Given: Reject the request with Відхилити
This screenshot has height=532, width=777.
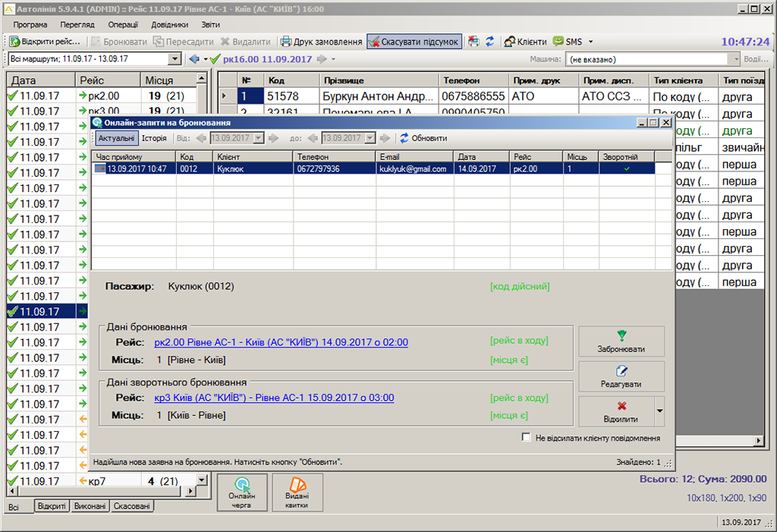Looking at the screenshot, I should pyautogui.click(x=615, y=411).
